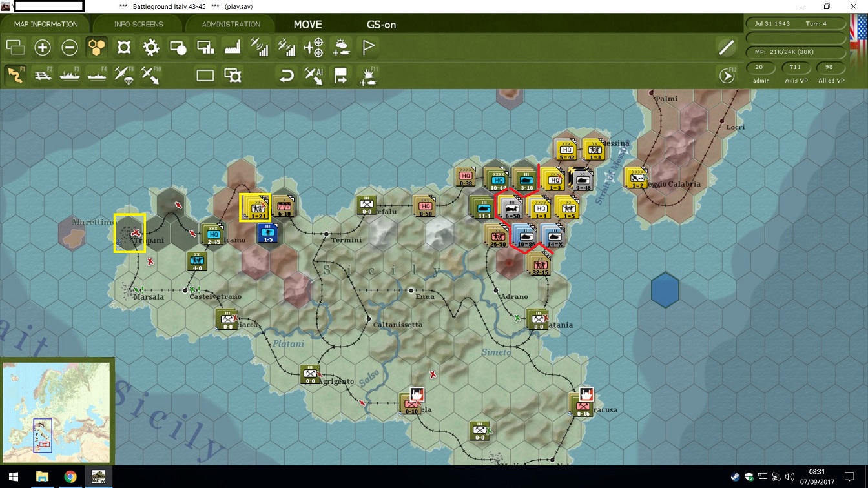868x488 pixels.
Task: Click the twin-plane signal bars icon
Action: click(x=287, y=47)
